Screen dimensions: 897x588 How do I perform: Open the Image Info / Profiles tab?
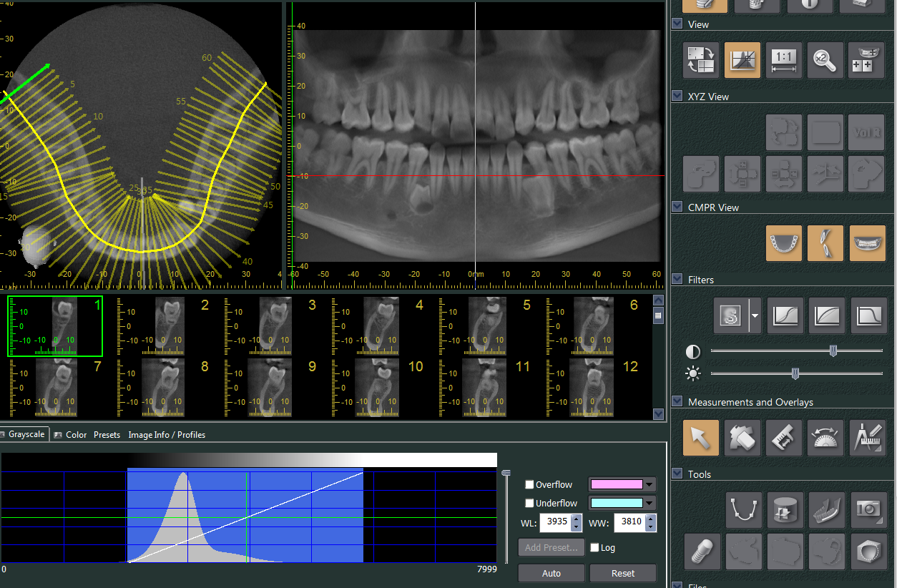coord(167,434)
